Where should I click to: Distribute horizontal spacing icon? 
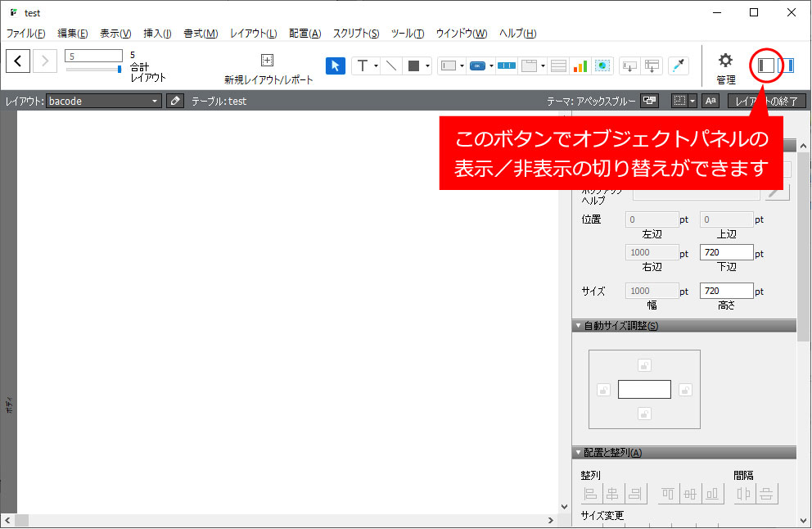coord(744,494)
